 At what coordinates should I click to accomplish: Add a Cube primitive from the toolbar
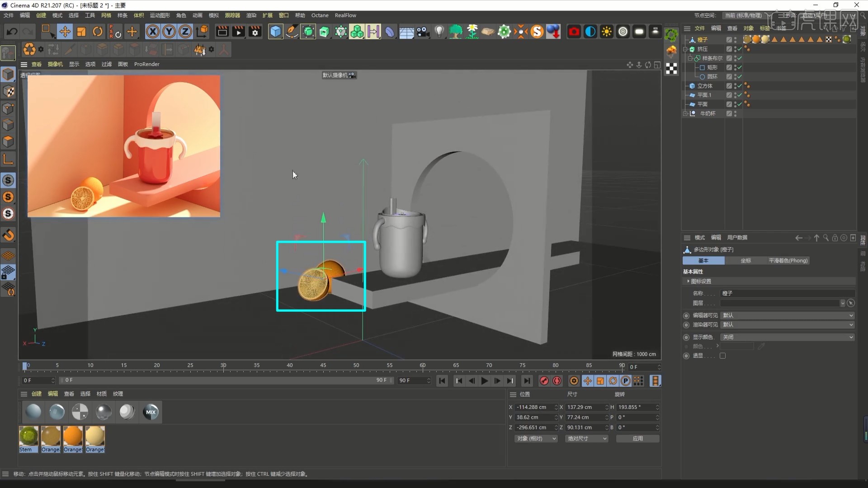[x=275, y=31]
